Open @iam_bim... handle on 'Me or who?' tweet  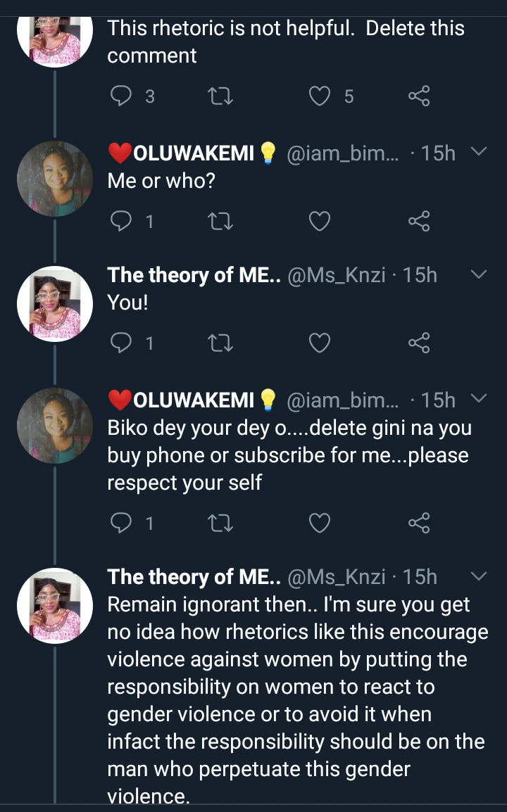(343, 153)
